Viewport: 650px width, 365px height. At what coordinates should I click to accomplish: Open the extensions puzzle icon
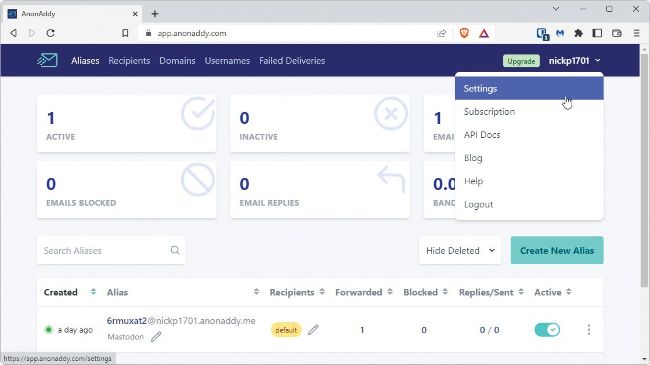[579, 33]
